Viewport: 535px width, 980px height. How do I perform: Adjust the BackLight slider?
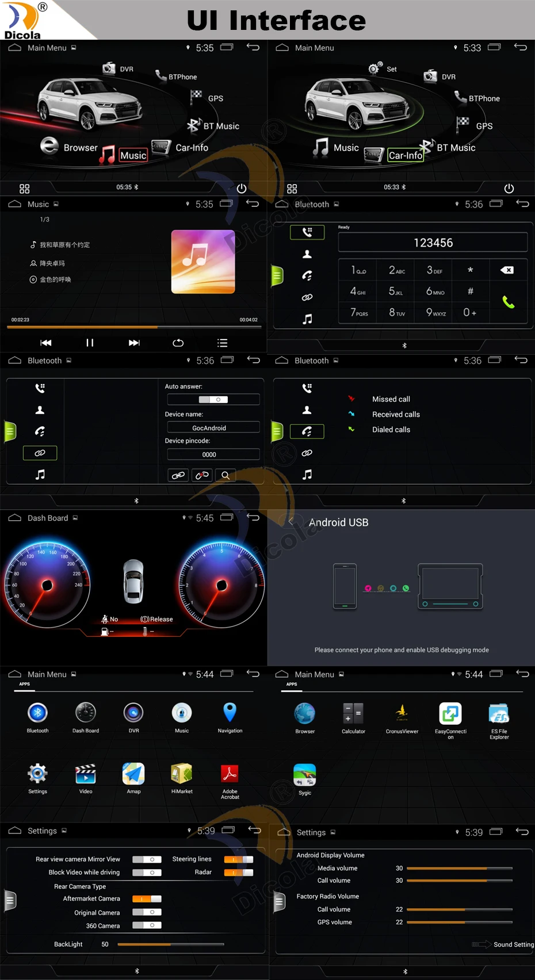click(x=171, y=944)
